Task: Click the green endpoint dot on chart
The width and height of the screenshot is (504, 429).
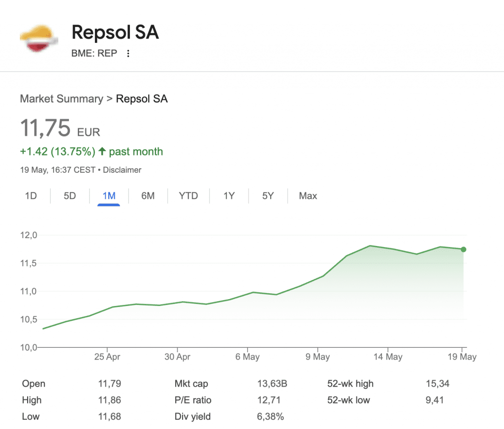Action: click(x=463, y=249)
